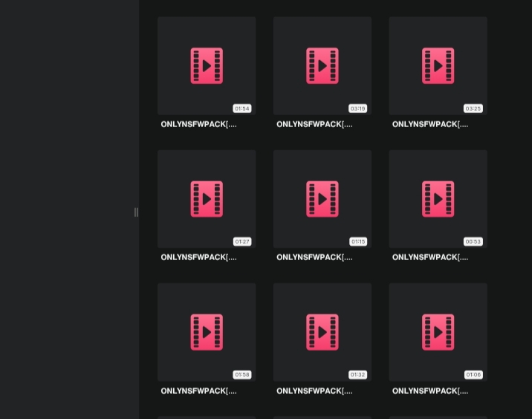Click the ONLYNSFWPACK file name under the 01:15 video

click(314, 258)
